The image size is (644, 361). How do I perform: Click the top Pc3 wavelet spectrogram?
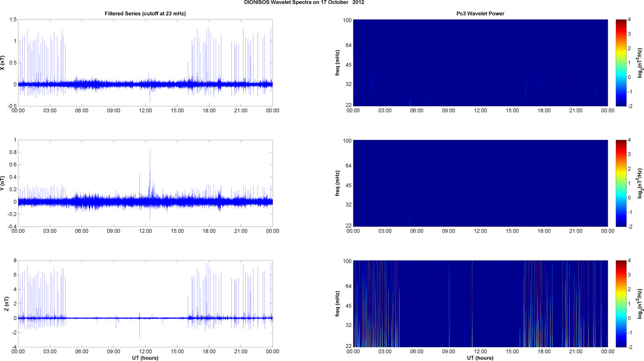coord(480,63)
